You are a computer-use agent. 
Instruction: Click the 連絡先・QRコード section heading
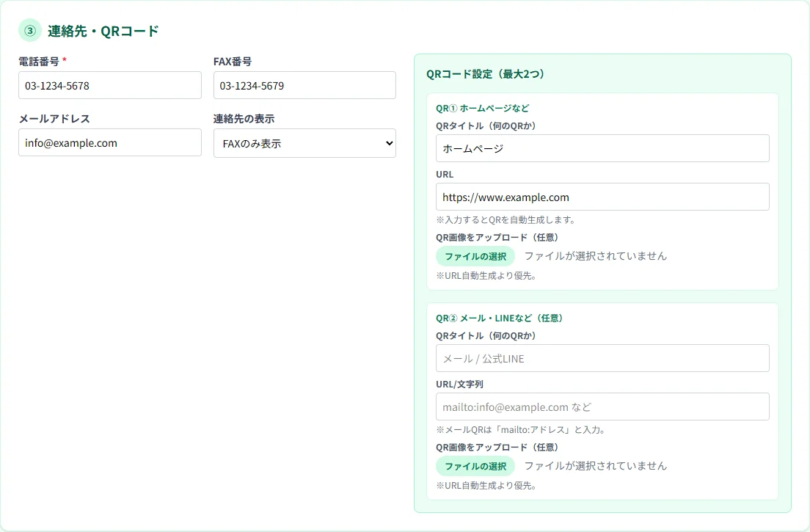tap(103, 31)
